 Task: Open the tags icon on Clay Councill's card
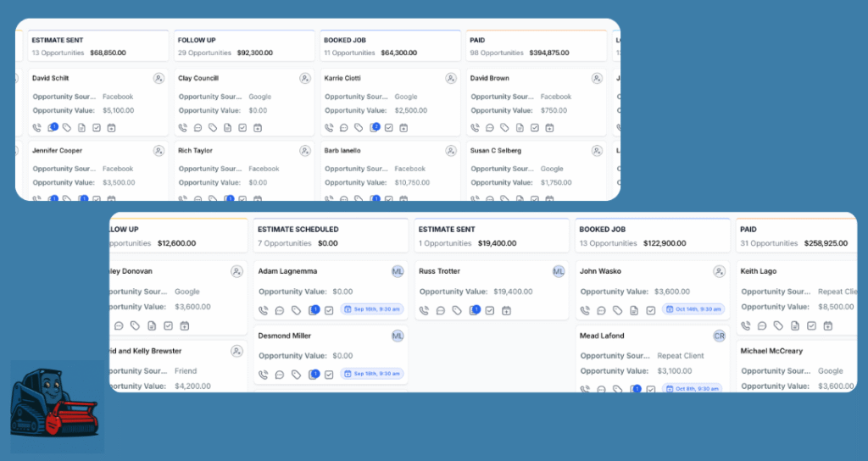pyautogui.click(x=212, y=128)
